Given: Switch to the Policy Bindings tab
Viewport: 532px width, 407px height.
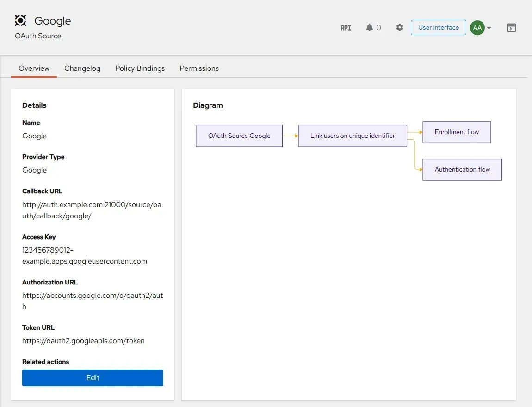Looking at the screenshot, I should (140, 68).
